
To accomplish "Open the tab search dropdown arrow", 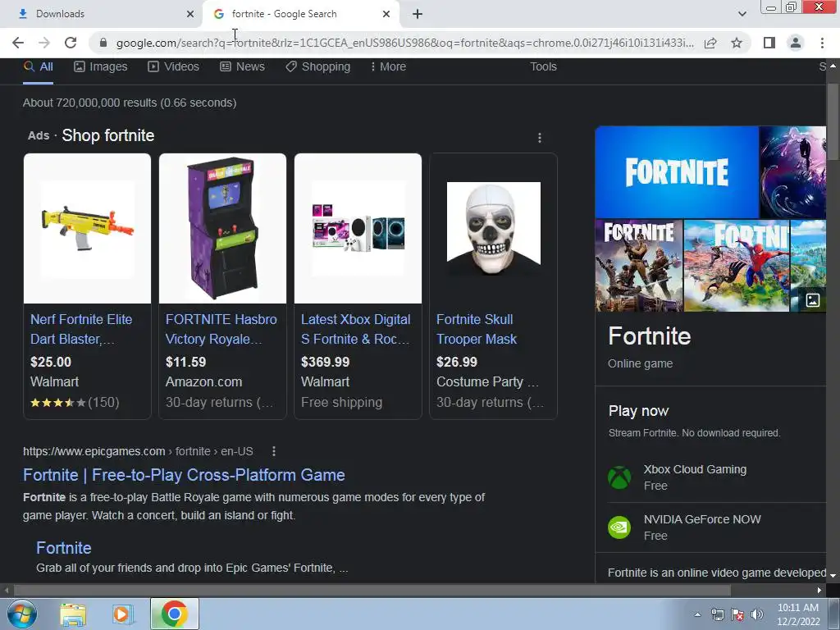I will point(742,14).
